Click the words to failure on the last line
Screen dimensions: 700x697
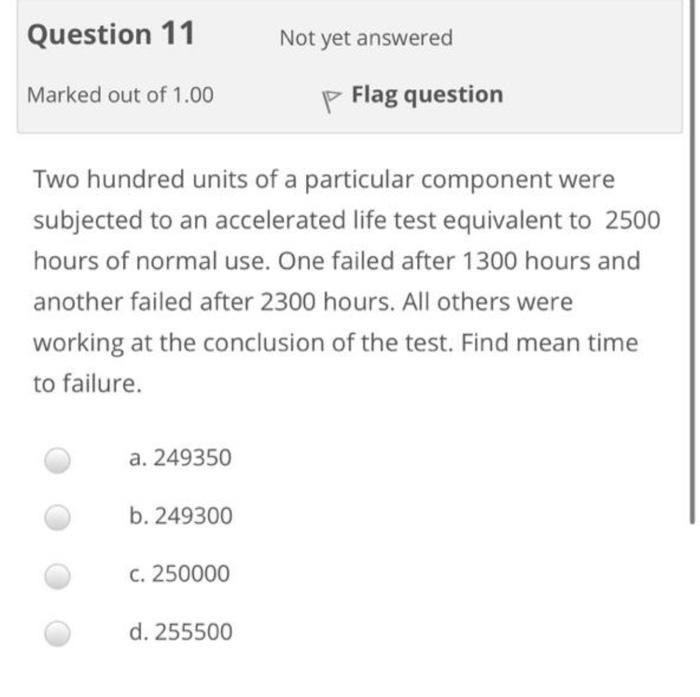point(88,384)
